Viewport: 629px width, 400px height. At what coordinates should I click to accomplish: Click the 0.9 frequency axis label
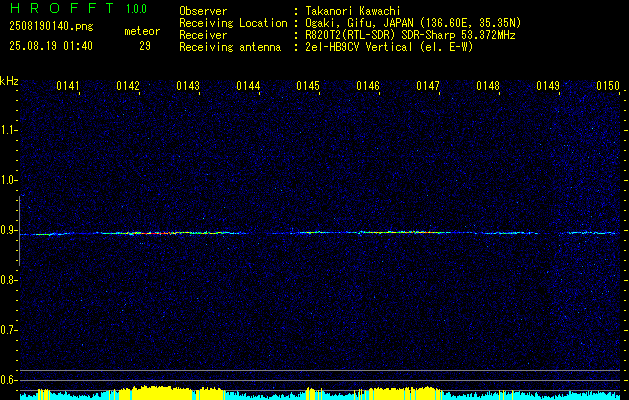(8, 230)
